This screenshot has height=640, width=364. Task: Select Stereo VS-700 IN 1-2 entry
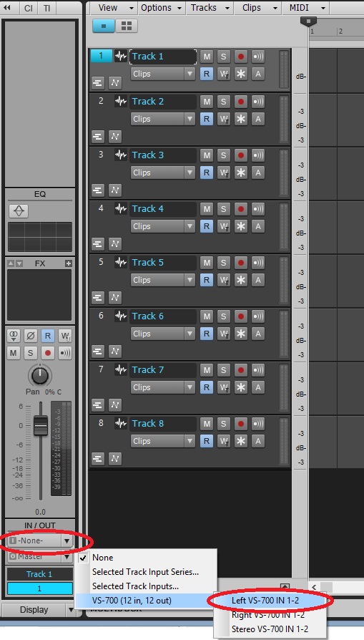[270, 629]
